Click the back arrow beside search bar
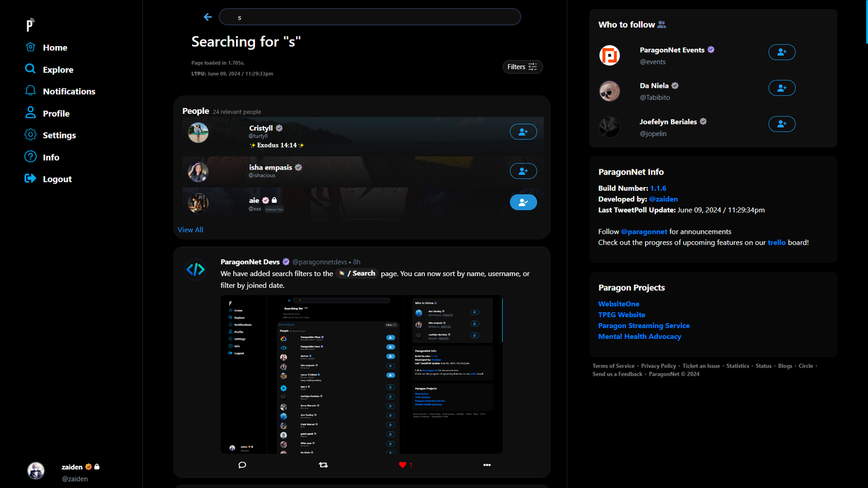The image size is (868, 488). [x=208, y=17]
